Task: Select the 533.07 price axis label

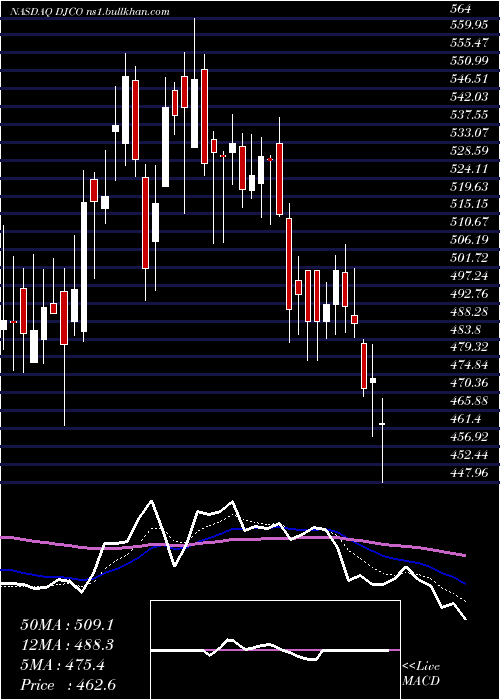Action: pos(469,133)
